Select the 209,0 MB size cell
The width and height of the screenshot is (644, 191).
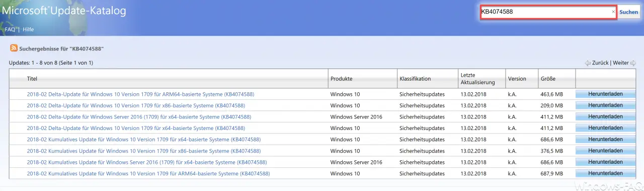(x=551, y=105)
